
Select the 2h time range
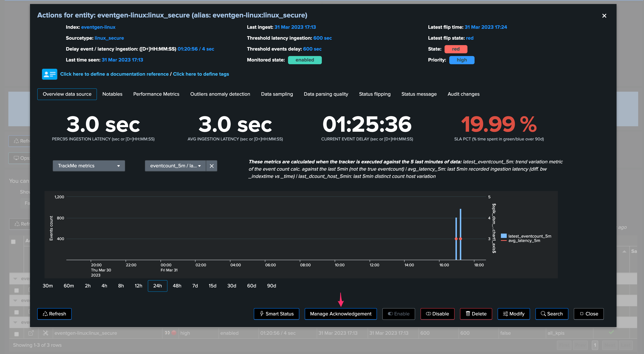(x=87, y=286)
